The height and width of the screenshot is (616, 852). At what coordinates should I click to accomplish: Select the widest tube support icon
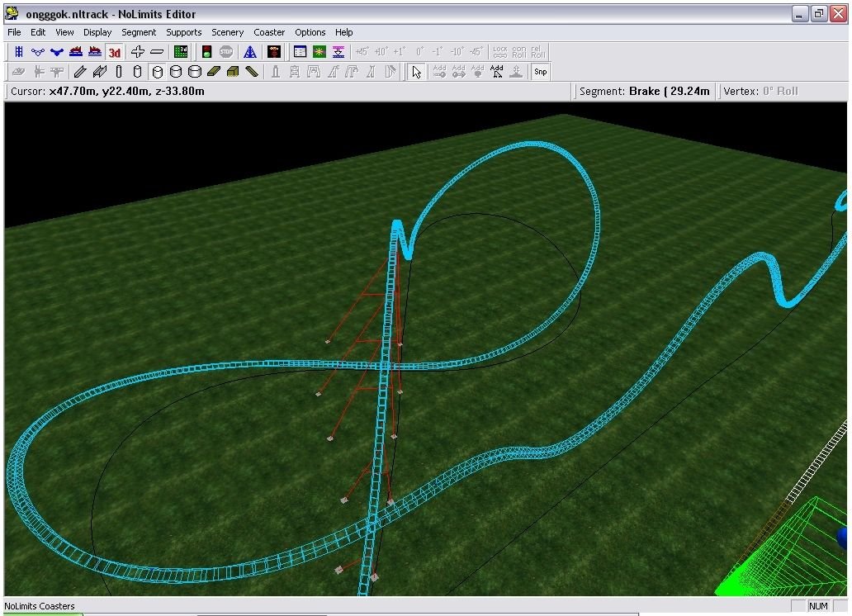[x=195, y=72]
